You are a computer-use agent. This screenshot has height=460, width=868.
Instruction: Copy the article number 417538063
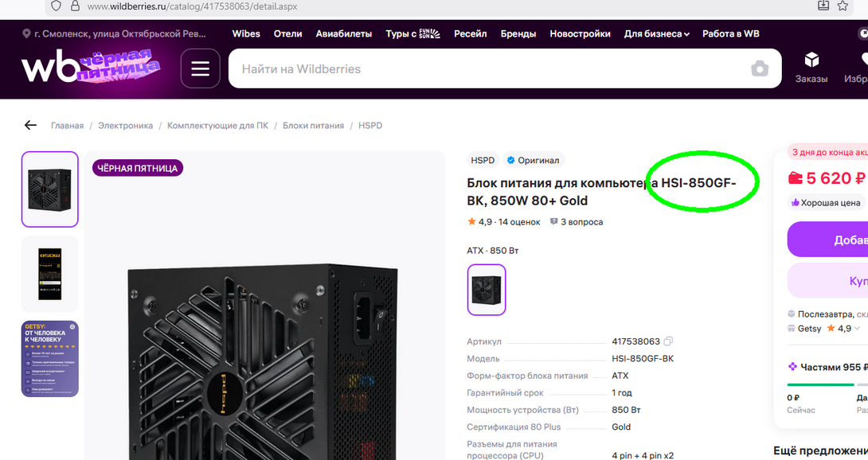pyautogui.click(x=668, y=341)
